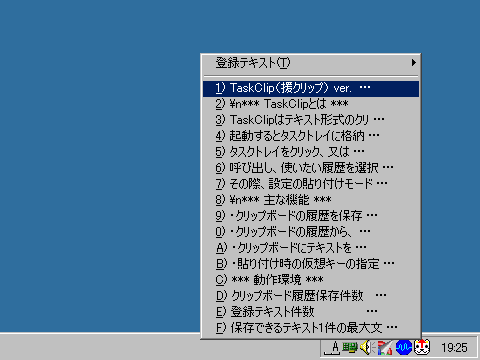Image resolution: width=480 pixels, height=360 pixels.
Task: Click the colorful display settings tray icon
Action: [x=385, y=348]
